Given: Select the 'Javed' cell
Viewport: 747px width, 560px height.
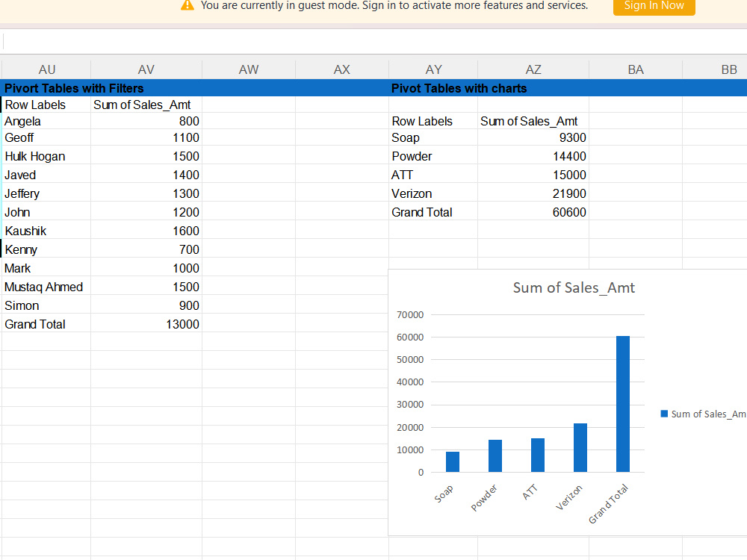Looking at the screenshot, I should point(46,175).
